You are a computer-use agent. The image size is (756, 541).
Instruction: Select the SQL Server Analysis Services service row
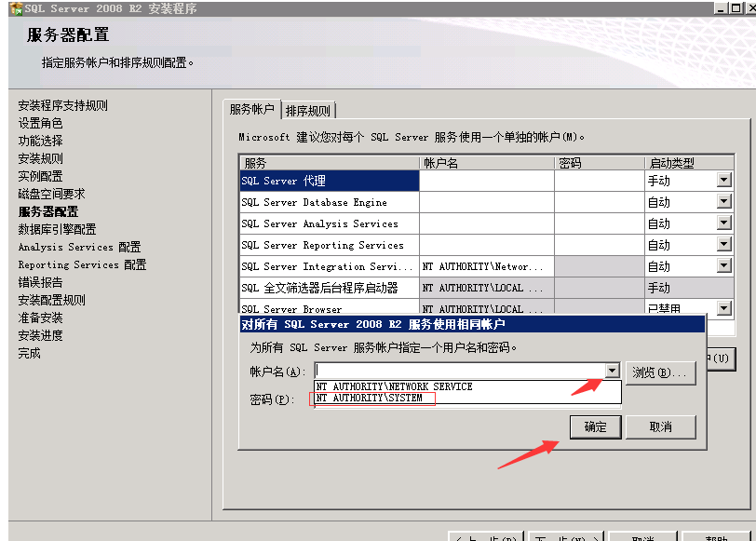tap(330, 223)
